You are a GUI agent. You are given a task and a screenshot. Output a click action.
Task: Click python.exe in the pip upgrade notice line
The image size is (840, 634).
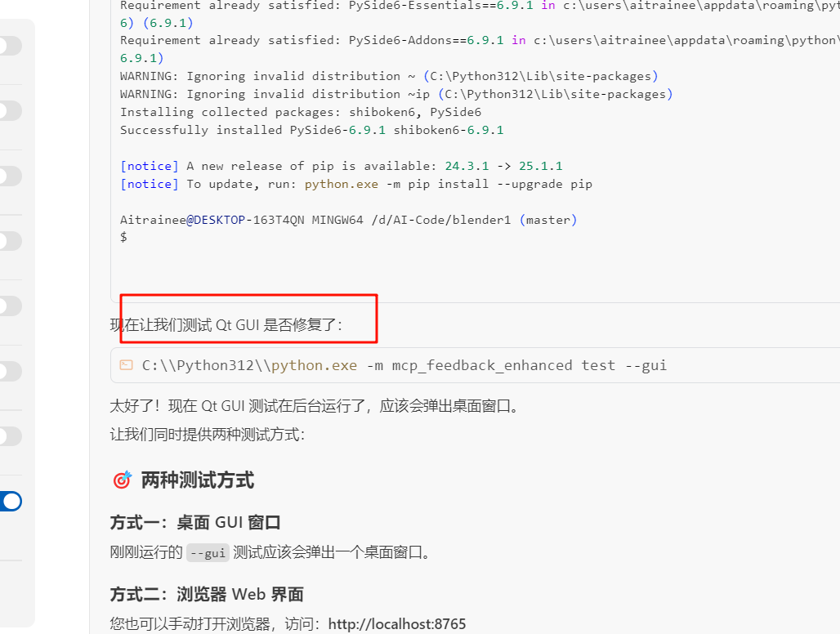point(342,184)
